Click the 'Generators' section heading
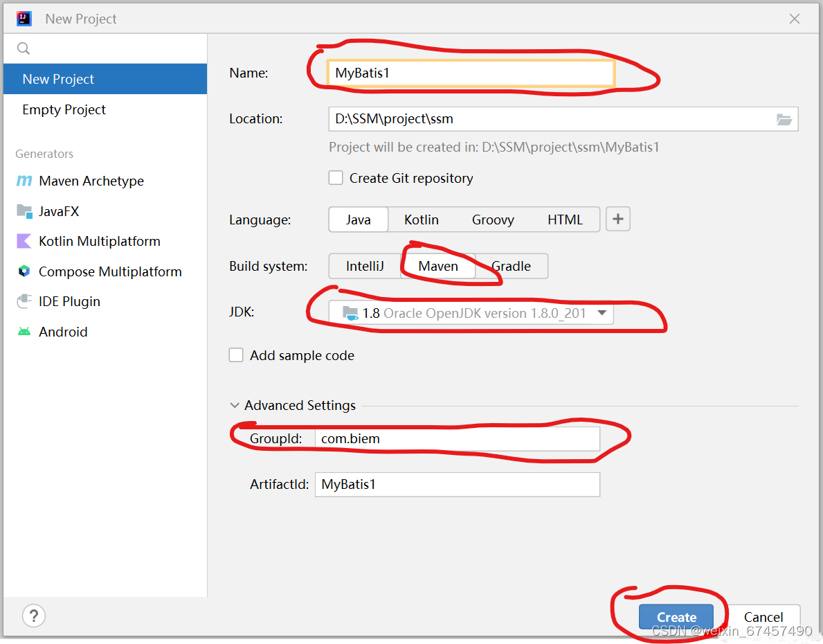823x644 pixels. (x=44, y=154)
